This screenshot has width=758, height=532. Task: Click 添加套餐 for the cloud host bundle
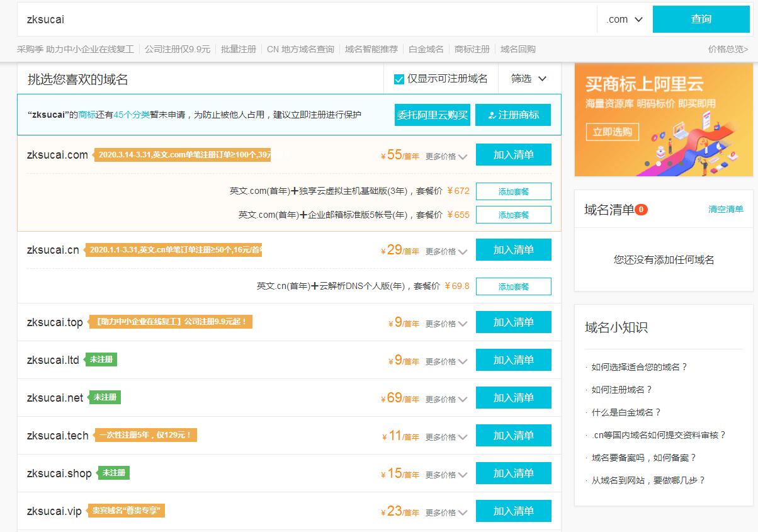(514, 190)
